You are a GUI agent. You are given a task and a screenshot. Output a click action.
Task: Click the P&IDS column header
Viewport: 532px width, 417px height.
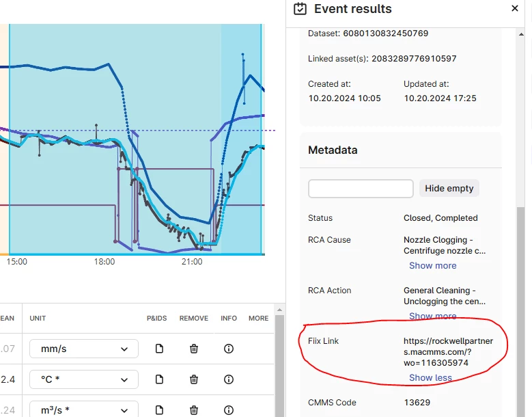point(157,318)
